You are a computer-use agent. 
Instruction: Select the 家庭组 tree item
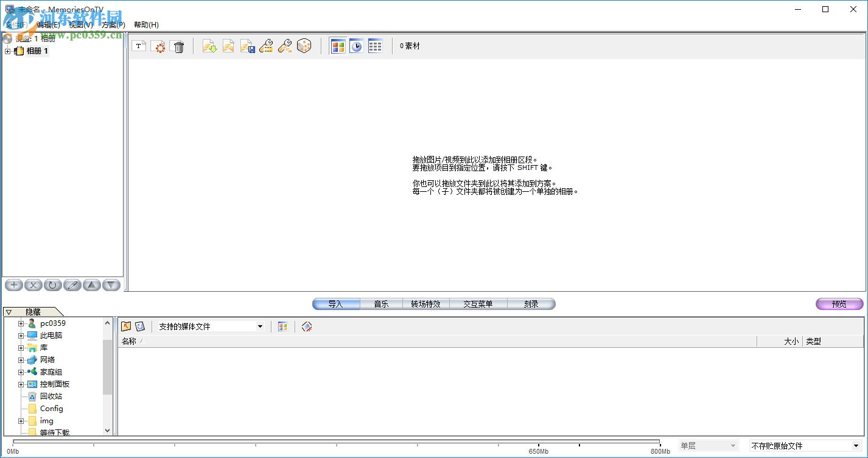point(51,372)
